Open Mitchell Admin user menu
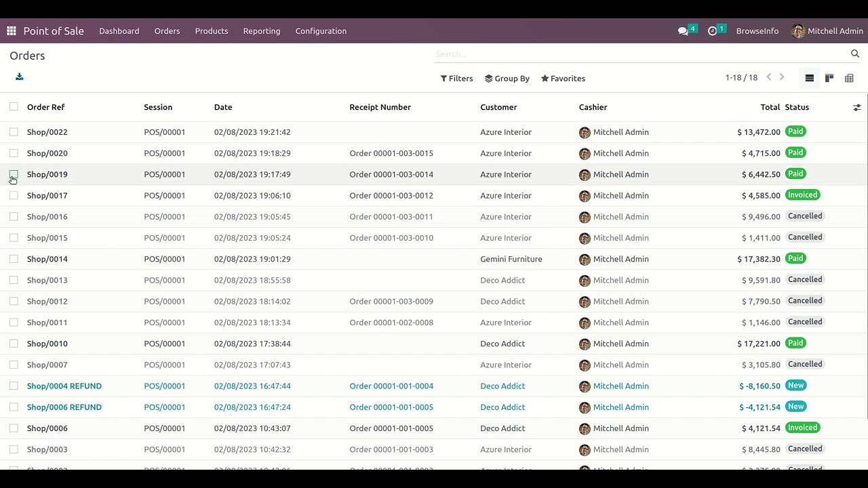The height and width of the screenshot is (488, 868). click(827, 31)
